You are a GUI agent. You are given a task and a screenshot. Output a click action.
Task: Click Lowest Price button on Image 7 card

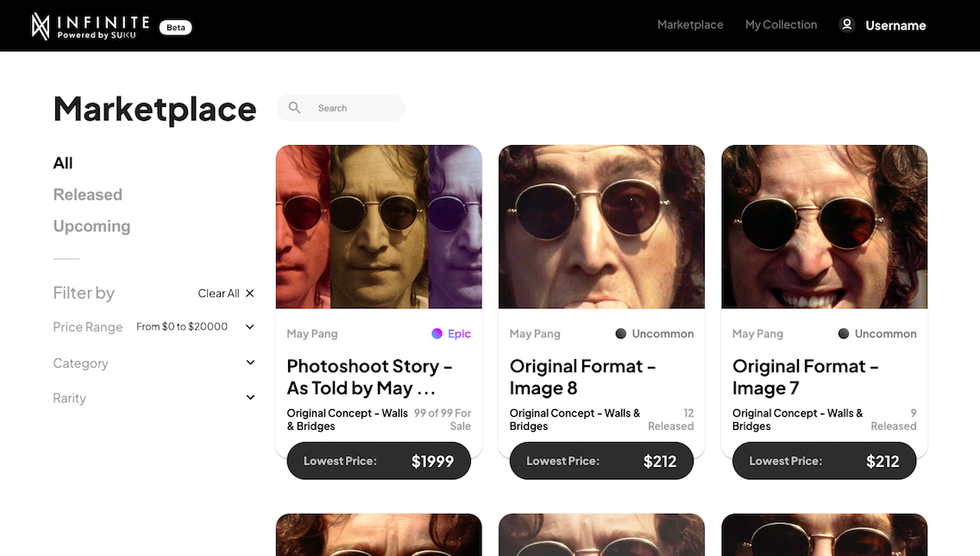pyautogui.click(x=825, y=461)
